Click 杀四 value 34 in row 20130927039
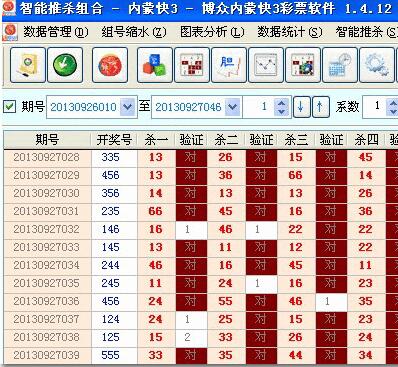This screenshot has height=367, width=398. [366, 355]
